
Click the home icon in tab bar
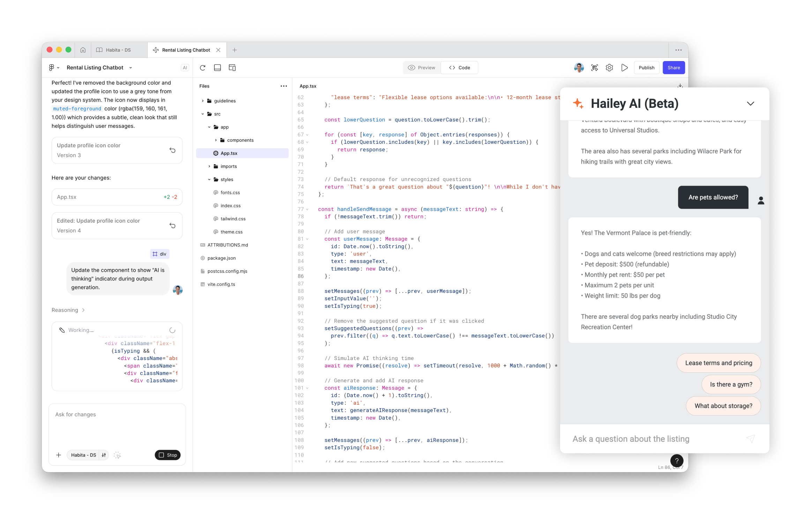click(x=83, y=50)
